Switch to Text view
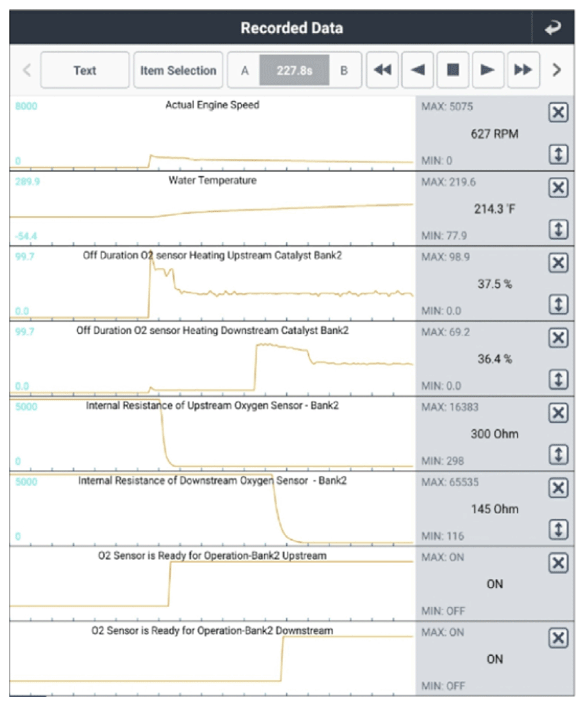Viewport: 585px width, 706px height. click(85, 70)
